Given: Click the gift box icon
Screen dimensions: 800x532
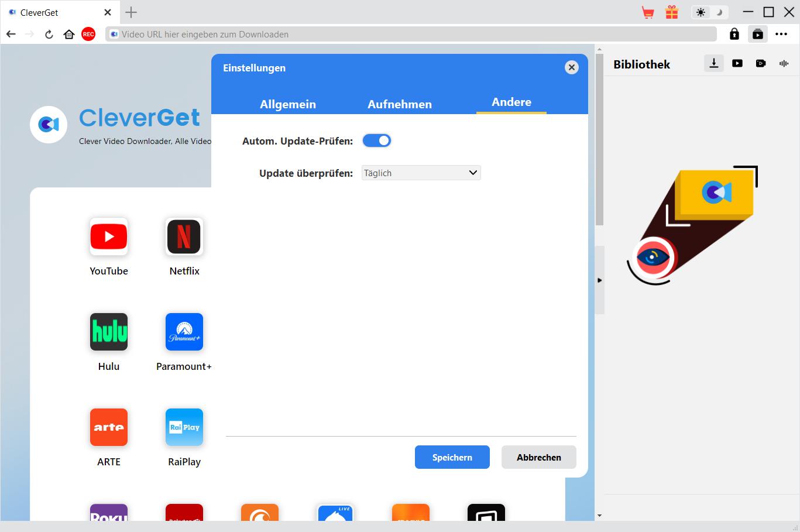Looking at the screenshot, I should 672,12.
